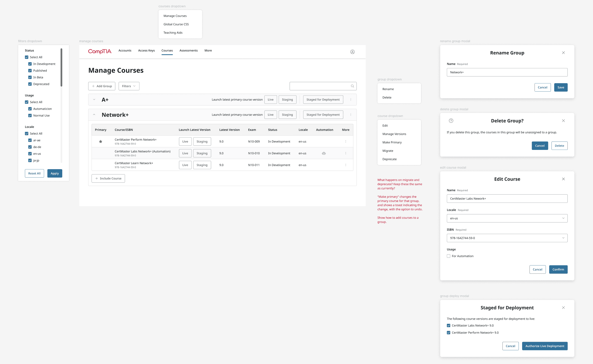Select Global Course CSS menu item
593x364 pixels.
point(176,24)
